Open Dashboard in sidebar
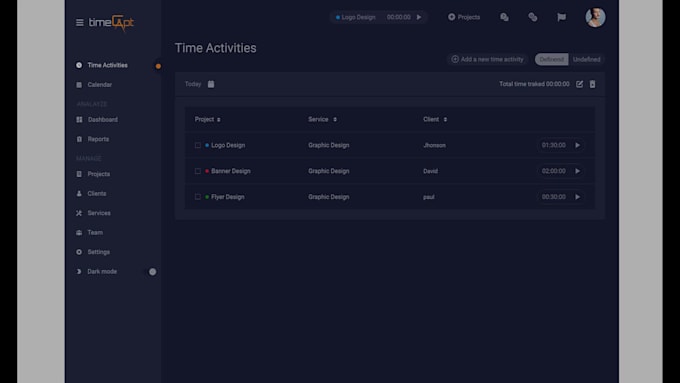This screenshot has width=680, height=383. 102,119
